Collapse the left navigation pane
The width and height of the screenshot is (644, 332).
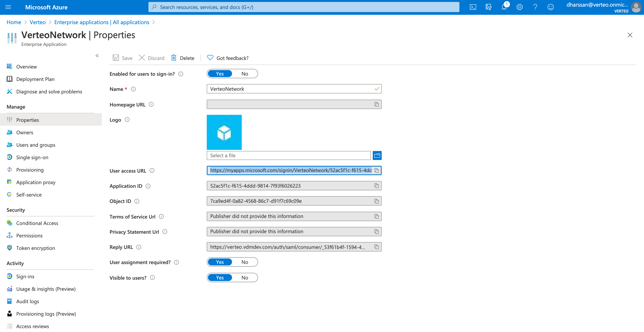97,56
